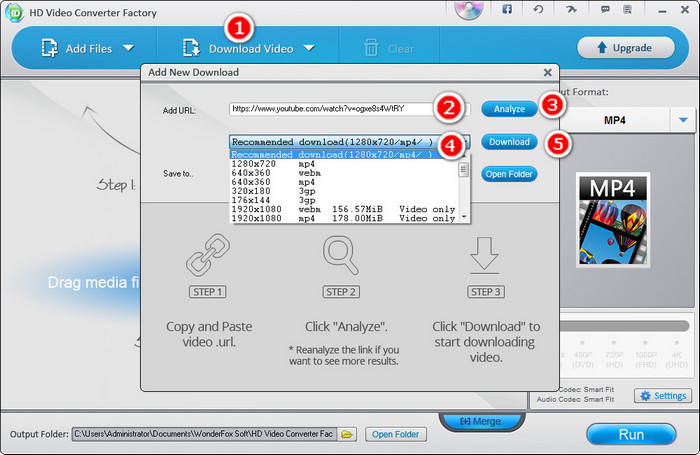The image size is (700, 455).
Task: Click the refresh arrow icon in title bar
Action: (538, 9)
